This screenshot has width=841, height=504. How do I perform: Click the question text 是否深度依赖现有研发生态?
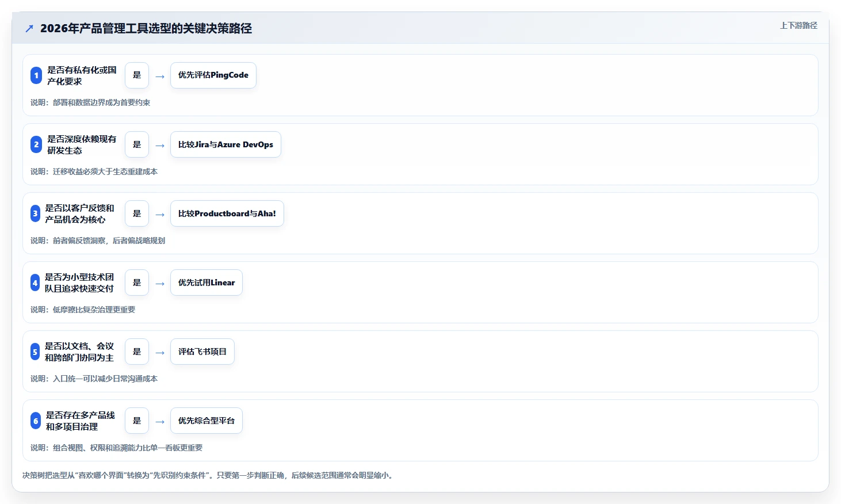82,144
